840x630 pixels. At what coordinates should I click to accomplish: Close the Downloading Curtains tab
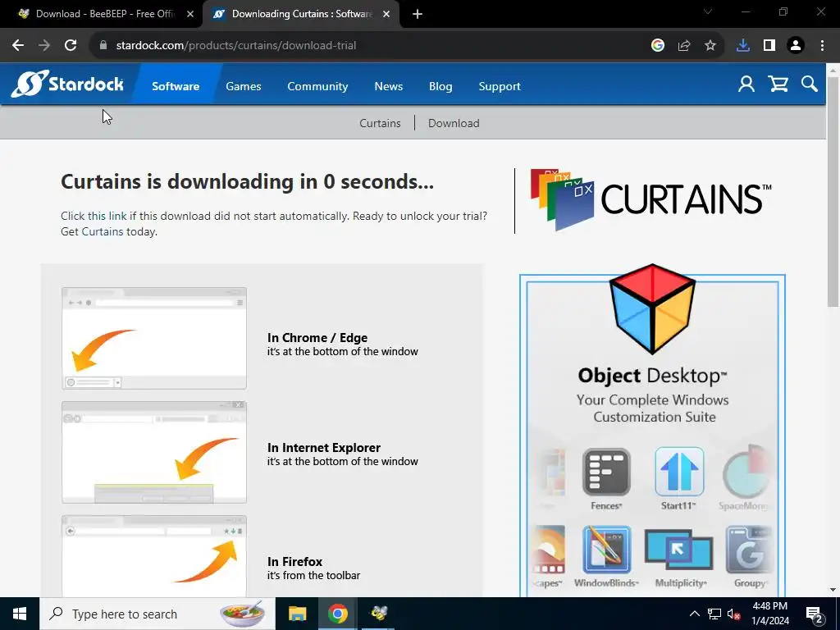coord(386,15)
